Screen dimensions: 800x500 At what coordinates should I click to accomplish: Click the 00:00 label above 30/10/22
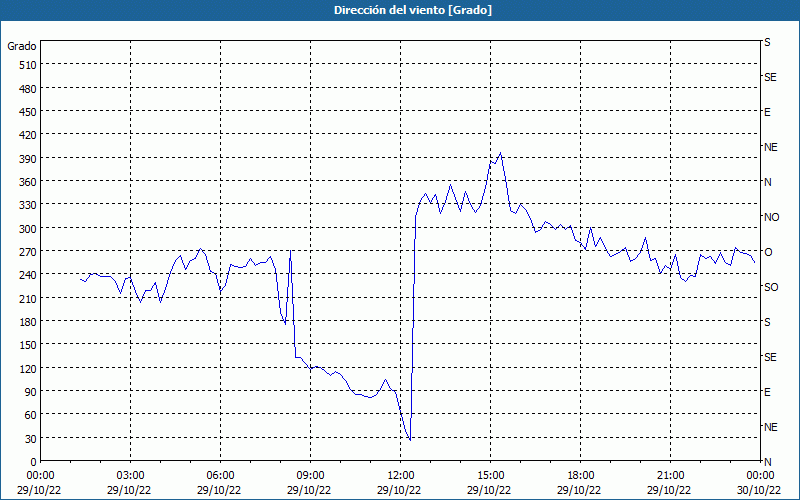click(x=761, y=476)
